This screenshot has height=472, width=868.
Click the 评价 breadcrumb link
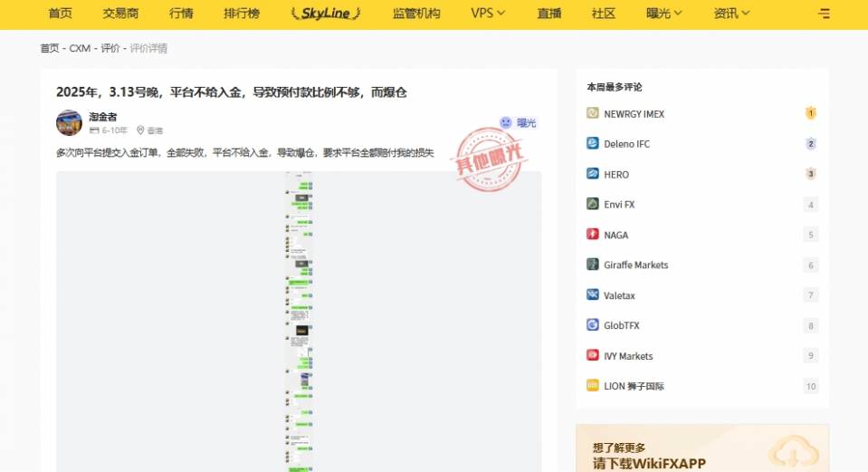110,48
